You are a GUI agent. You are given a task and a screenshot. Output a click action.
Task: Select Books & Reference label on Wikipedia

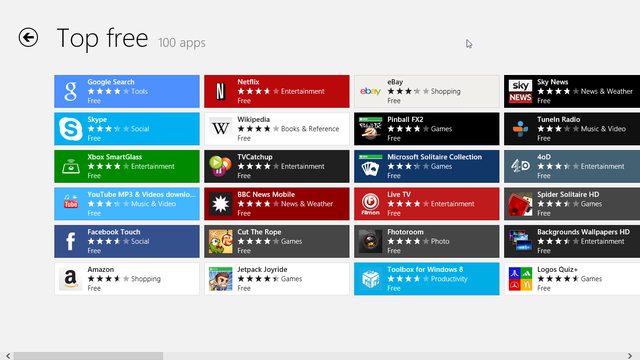pyautogui.click(x=310, y=129)
